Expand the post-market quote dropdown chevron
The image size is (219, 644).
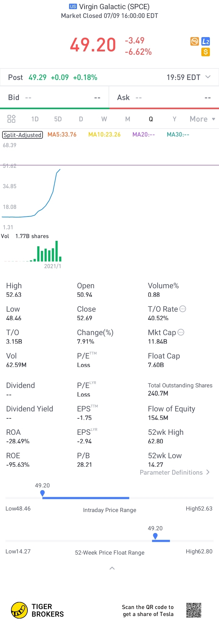[208, 77]
